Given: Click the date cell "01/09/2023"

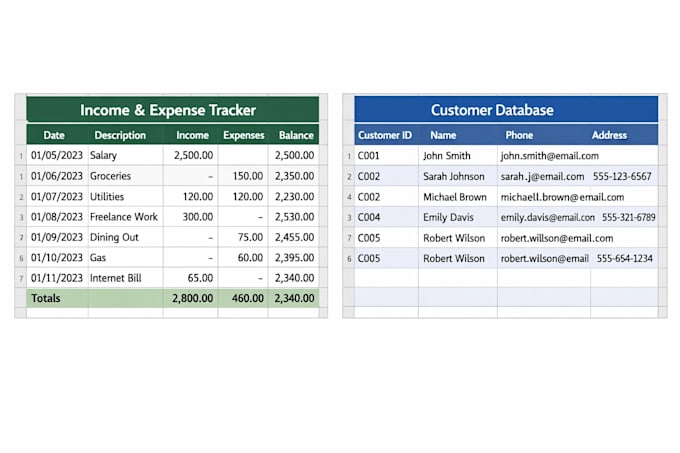Looking at the screenshot, I should 56,237.
